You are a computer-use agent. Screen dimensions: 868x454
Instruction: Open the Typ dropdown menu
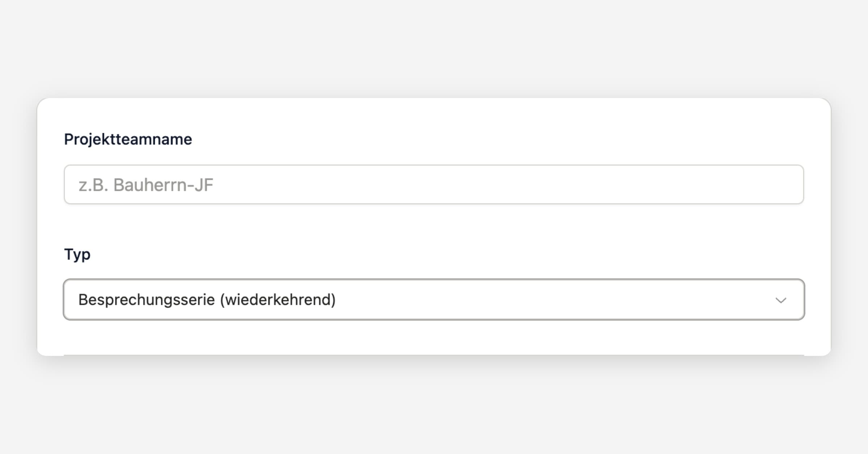pyautogui.click(x=434, y=299)
